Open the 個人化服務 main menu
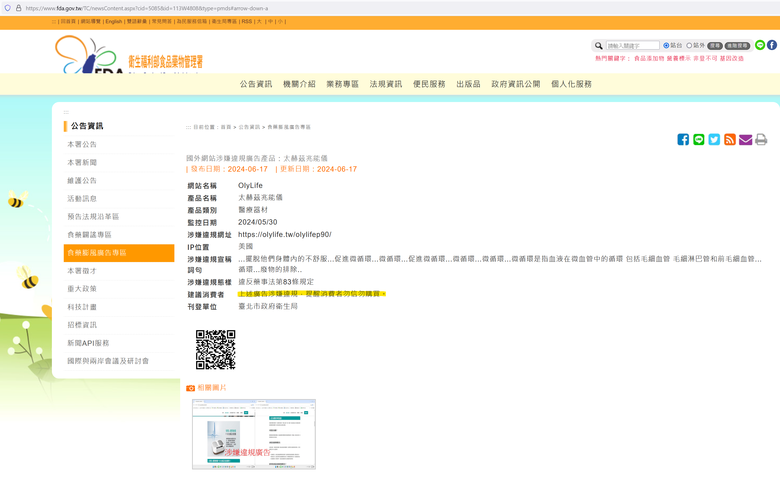 point(571,84)
